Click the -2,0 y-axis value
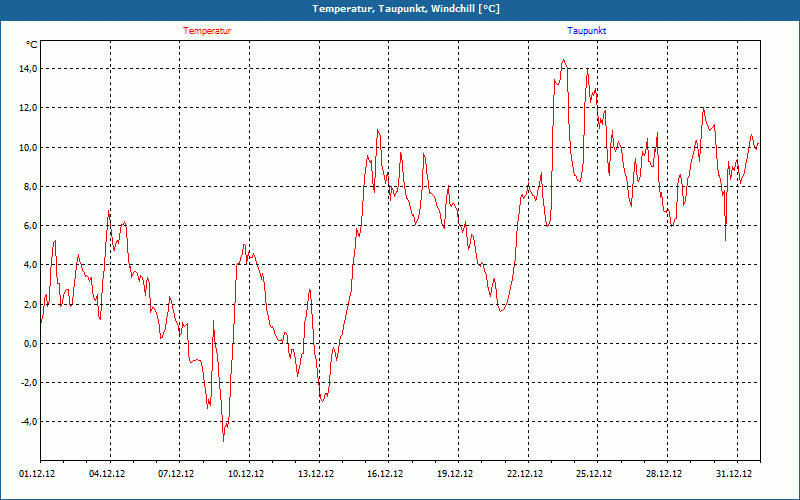Image resolution: width=800 pixels, height=500 pixels. pyautogui.click(x=30, y=383)
